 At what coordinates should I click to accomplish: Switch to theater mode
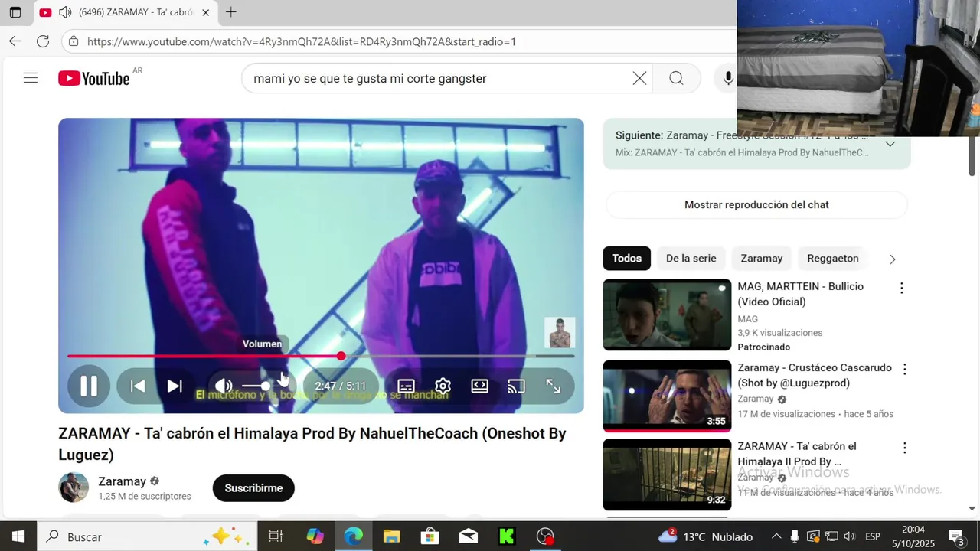480,386
